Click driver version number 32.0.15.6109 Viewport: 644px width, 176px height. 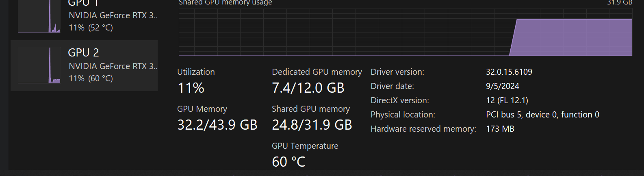509,72
